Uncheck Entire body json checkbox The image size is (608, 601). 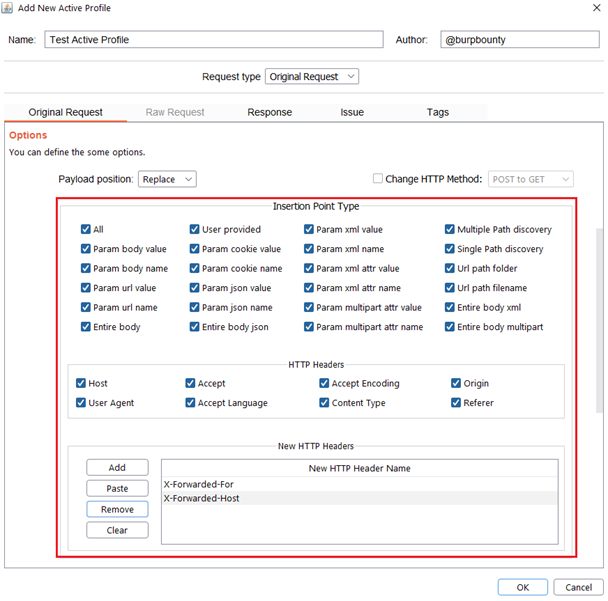(195, 327)
